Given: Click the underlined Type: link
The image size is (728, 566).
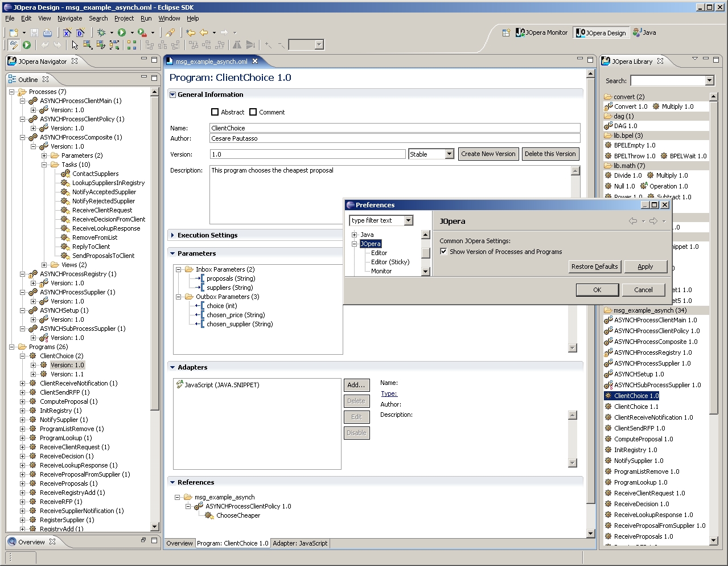Looking at the screenshot, I should click(389, 393).
